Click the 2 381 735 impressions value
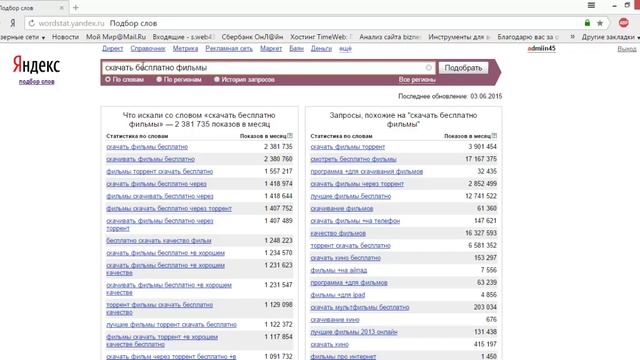Viewport: 640px width, 360px height. pos(278,147)
